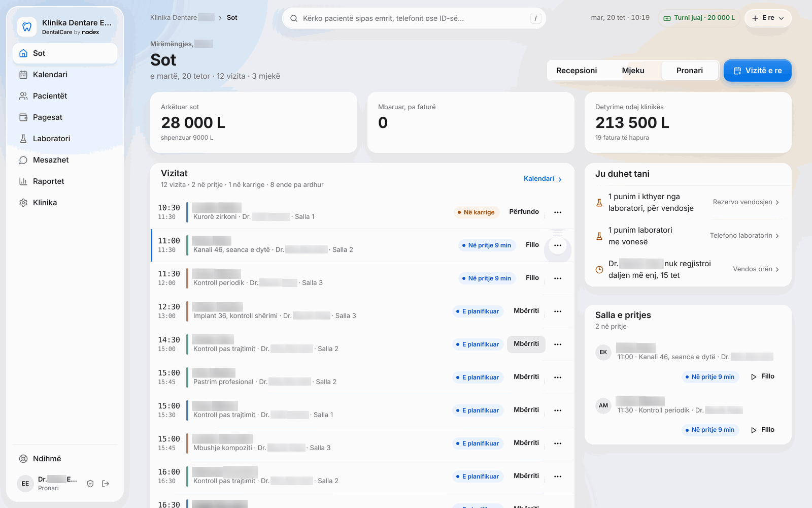Image resolution: width=812 pixels, height=508 pixels.
Task: Go to Pacientët in the sidebar
Action: (x=65, y=96)
